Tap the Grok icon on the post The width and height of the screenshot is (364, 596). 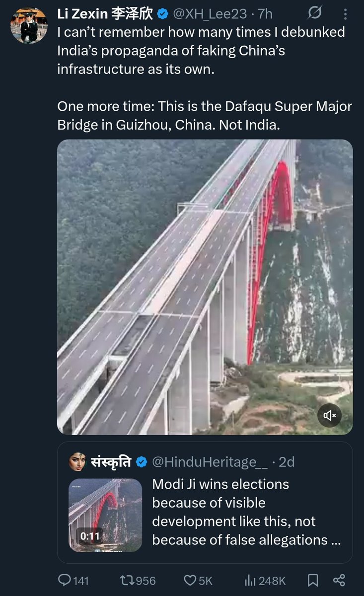[314, 14]
